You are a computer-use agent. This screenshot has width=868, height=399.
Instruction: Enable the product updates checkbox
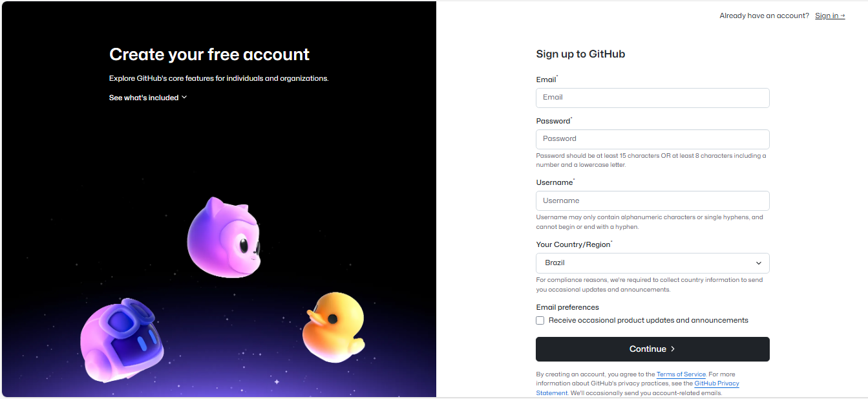click(540, 321)
